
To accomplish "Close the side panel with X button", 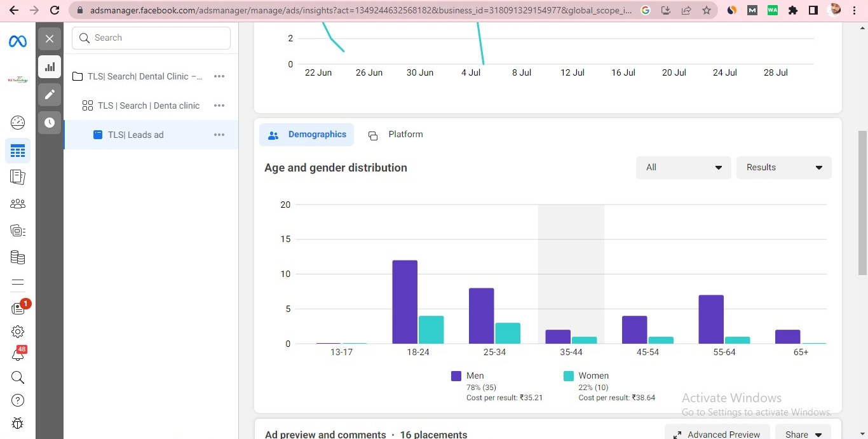I will pyautogui.click(x=50, y=39).
